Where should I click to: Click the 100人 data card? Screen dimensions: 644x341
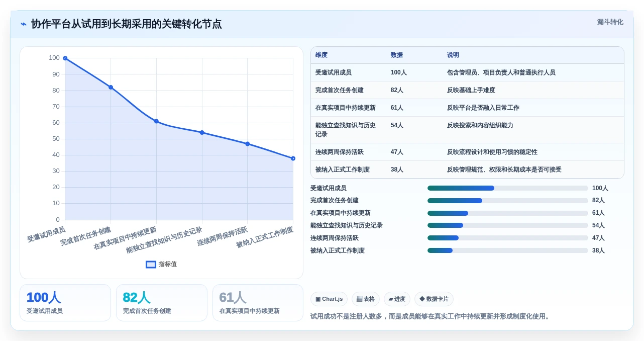pyautogui.click(x=65, y=303)
